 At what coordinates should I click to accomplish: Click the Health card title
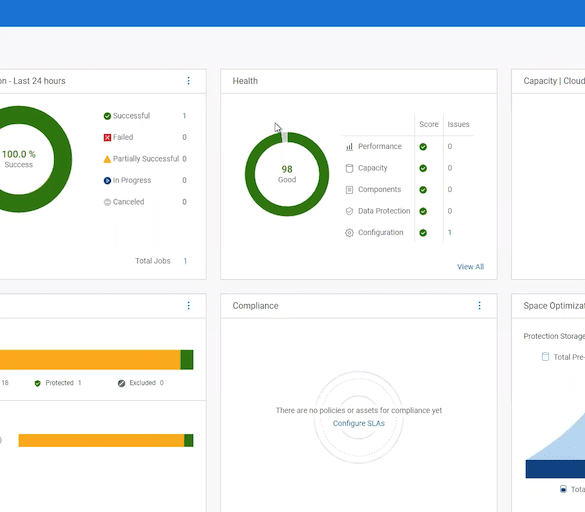pos(245,81)
